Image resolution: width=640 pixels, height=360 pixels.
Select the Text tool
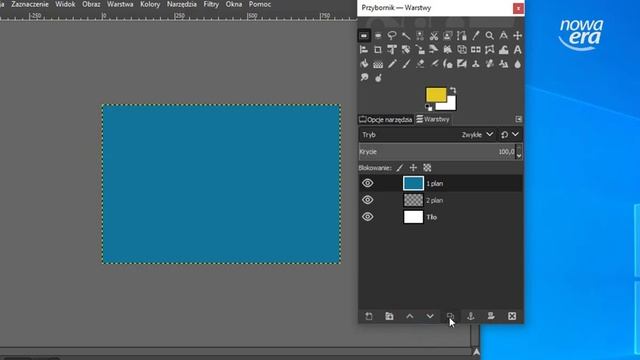pos(518,50)
